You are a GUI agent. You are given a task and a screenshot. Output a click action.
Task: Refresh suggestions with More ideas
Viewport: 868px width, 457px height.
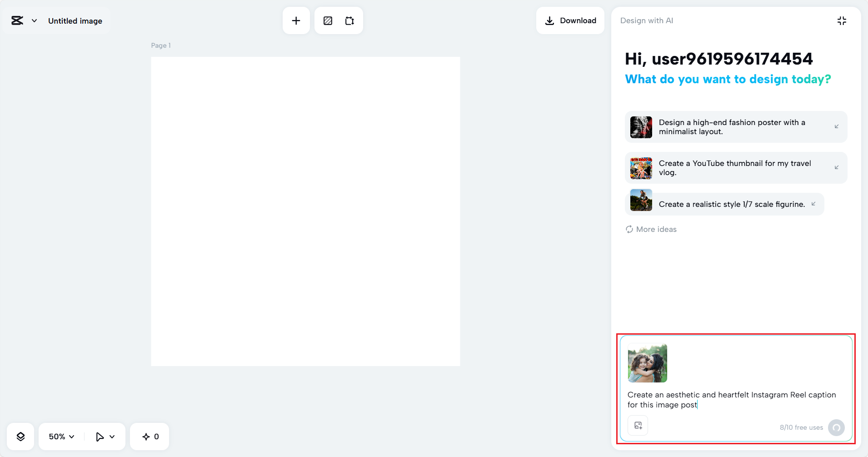(651, 229)
